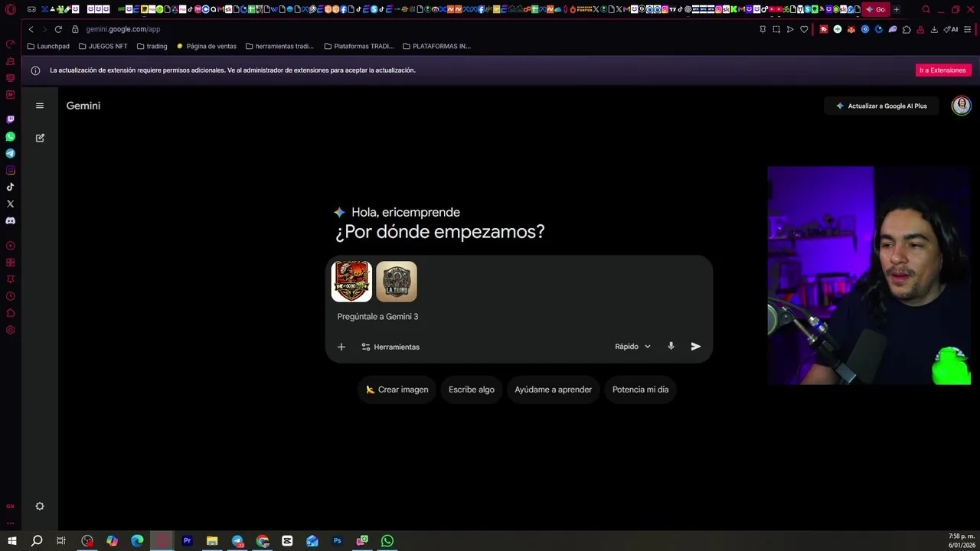
Task: Open a new tab with plus button
Action: [x=897, y=9]
